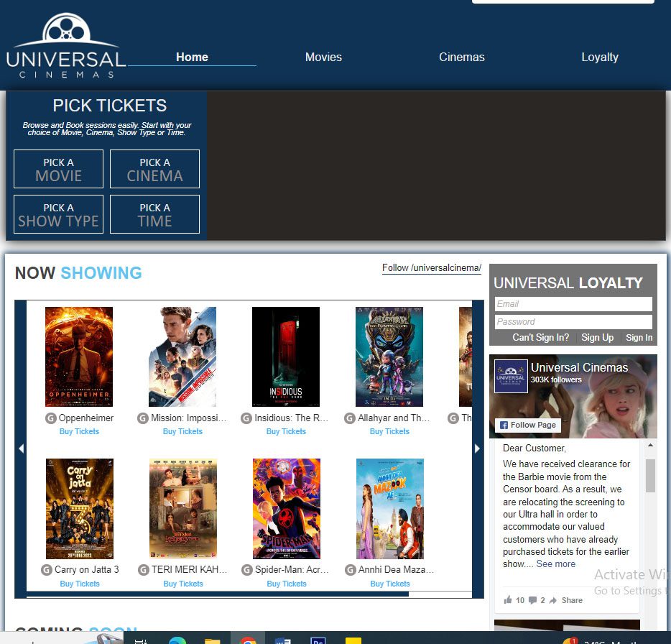Screen dimensions: 671x644
Task: Follow the /universalcinema/ link
Action: pos(431,268)
